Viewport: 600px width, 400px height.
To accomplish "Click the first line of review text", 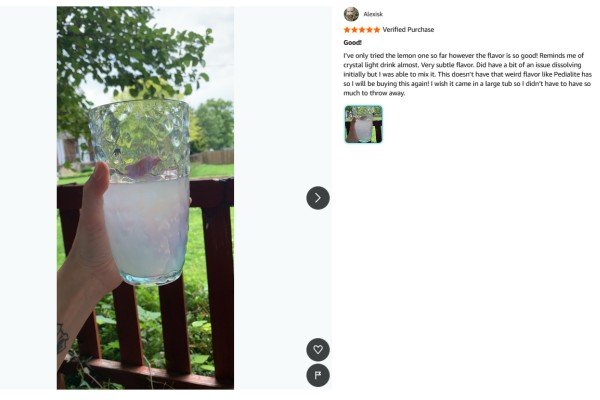I will (463, 56).
